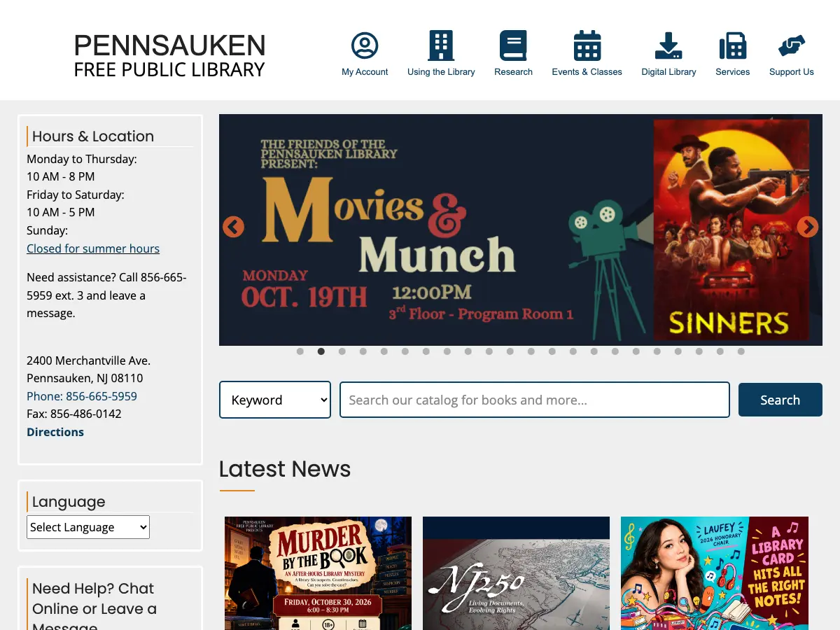The height and width of the screenshot is (630, 840).
Task: Select the fourth carousel dot
Action: pos(363,351)
